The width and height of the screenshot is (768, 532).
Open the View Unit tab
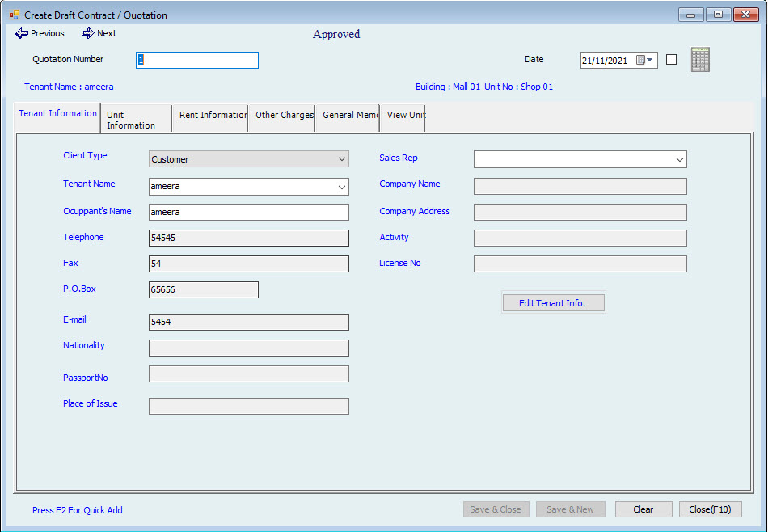point(404,116)
